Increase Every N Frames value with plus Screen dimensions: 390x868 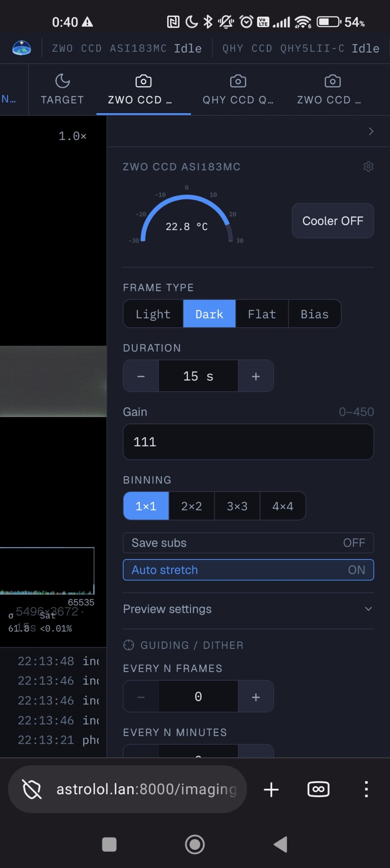(x=256, y=697)
